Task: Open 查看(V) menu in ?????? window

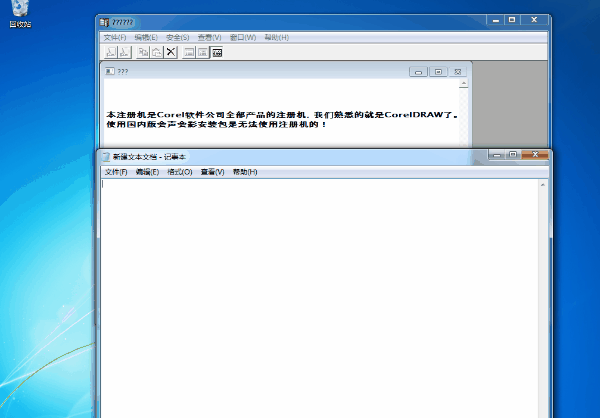Action: click(209, 37)
